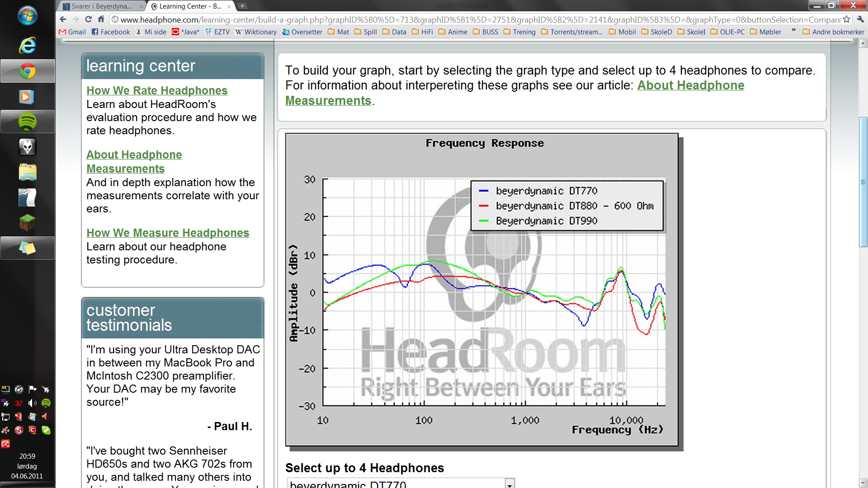Expand the Møbler bookmark folder

[765, 32]
